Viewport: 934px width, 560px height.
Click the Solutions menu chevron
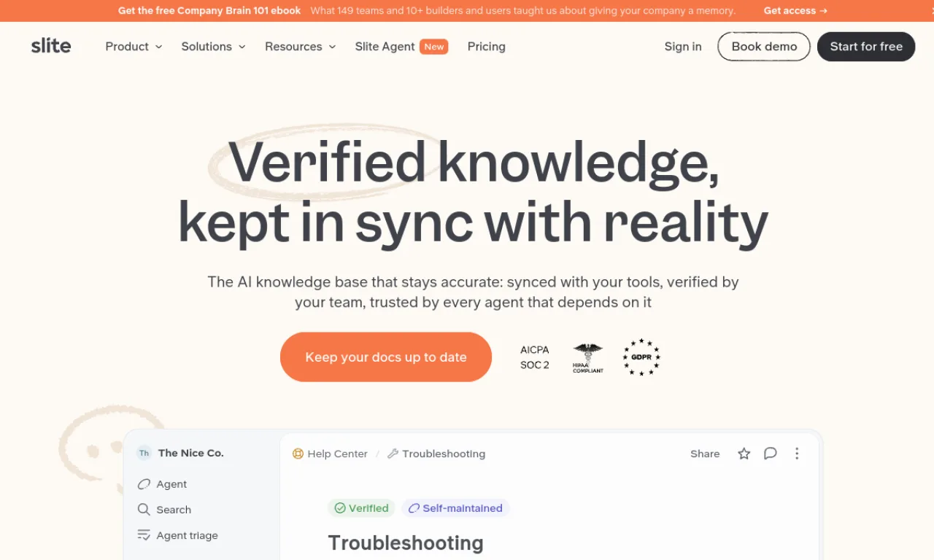242,47
